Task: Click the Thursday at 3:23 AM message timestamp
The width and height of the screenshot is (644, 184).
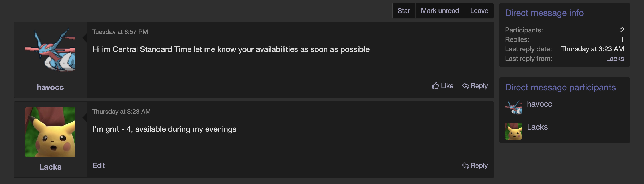Action: click(121, 112)
